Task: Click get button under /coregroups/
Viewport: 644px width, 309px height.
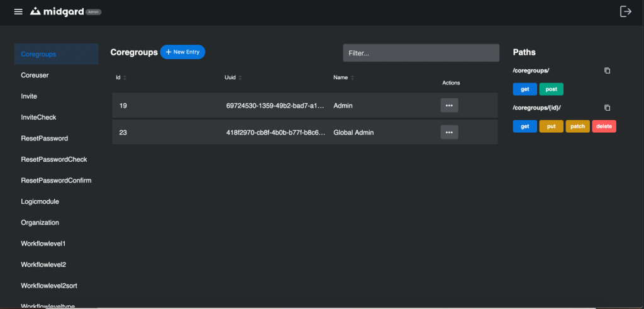Action: 525,89
